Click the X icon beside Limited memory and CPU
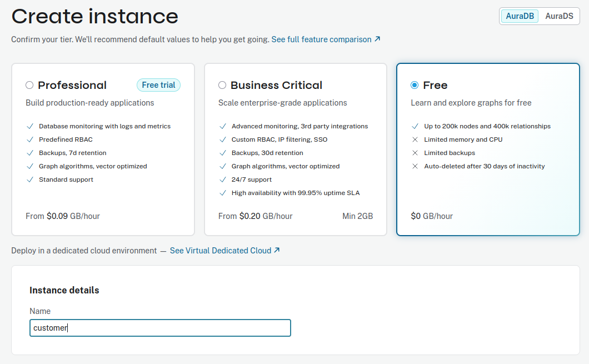Screen dimensions: 589x364 (x=415, y=139)
